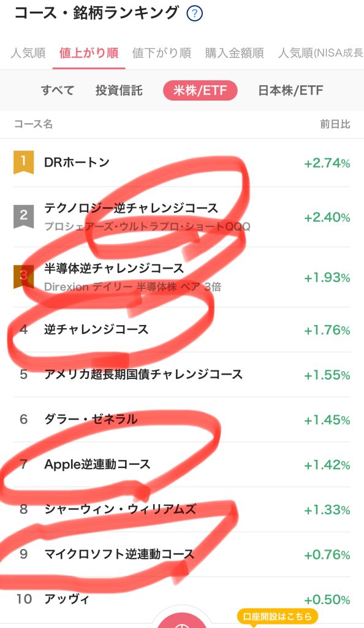The height and width of the screenshot is (628, 364).
Task: Select 米株/ETF filter pill
Action: (x=200, y=90)
